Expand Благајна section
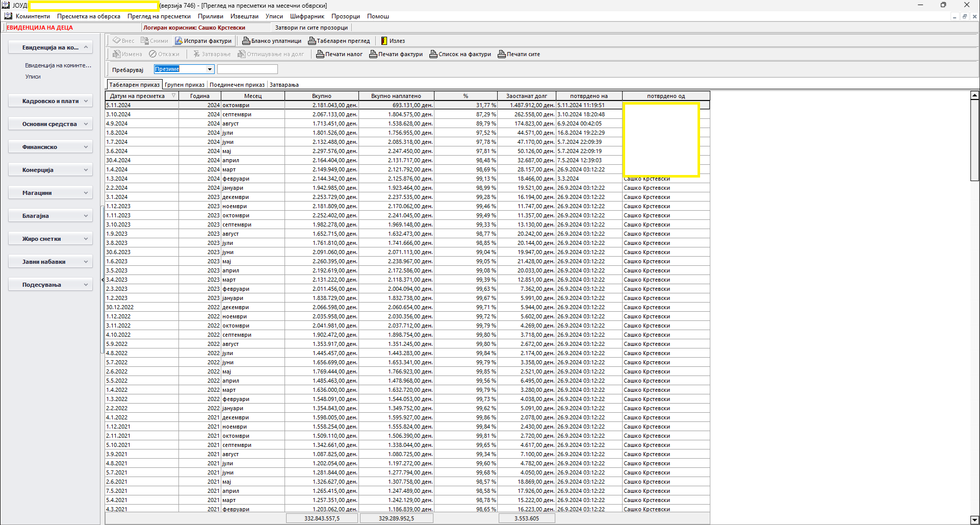The width and height of the screenshot is (980, 525). pyautogui.click(x=86, y=216)
